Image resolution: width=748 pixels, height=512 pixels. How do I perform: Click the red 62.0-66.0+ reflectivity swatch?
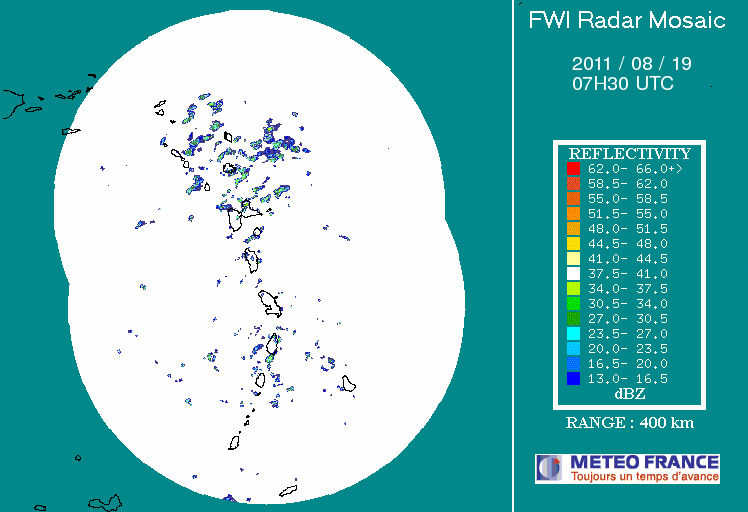(573, 168)
